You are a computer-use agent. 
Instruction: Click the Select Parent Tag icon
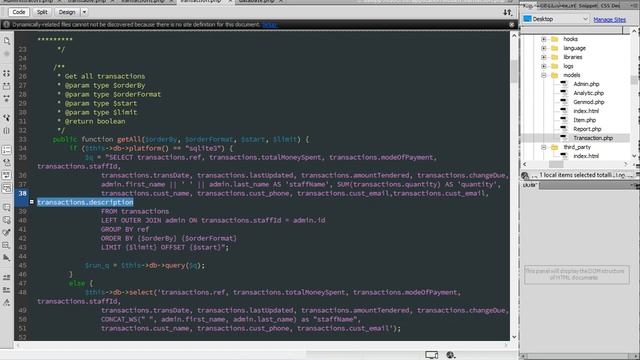tap(7, 118)
